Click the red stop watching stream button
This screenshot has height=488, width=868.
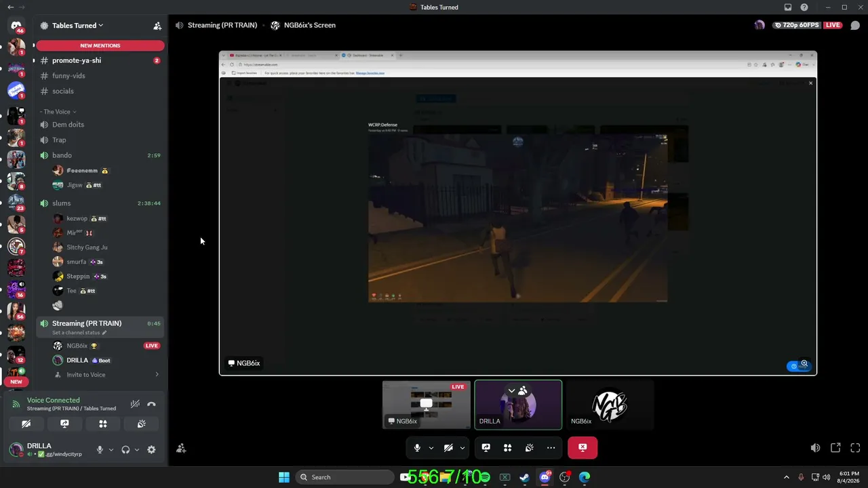coord(583,447)
